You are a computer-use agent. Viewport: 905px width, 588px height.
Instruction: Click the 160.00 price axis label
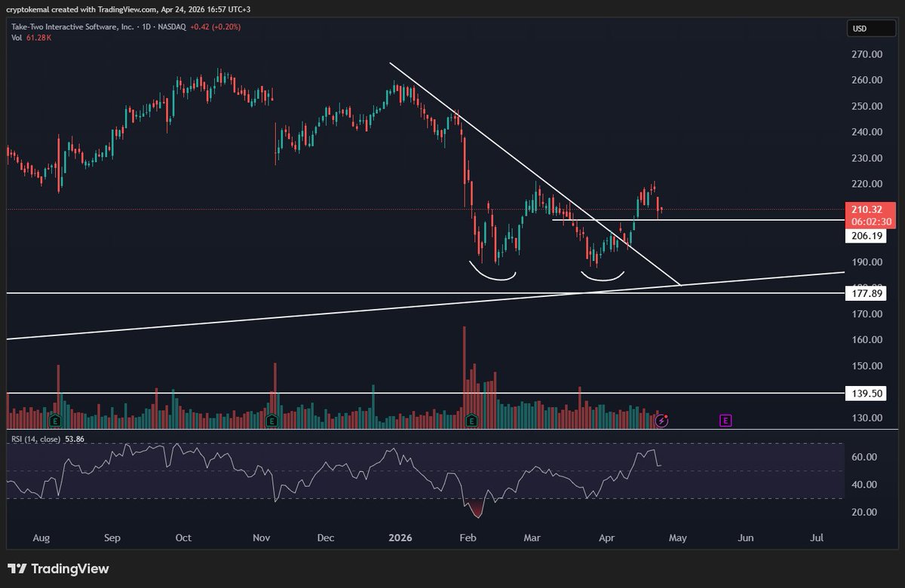867,340
